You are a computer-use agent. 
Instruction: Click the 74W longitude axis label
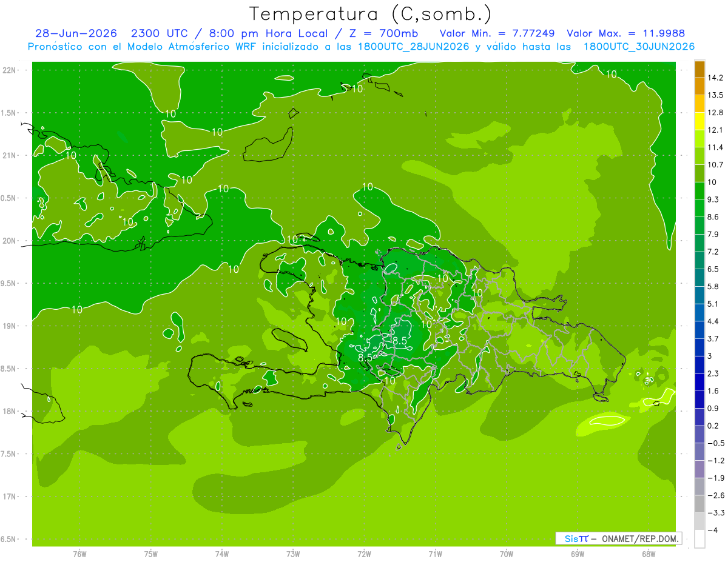point(222,554)
